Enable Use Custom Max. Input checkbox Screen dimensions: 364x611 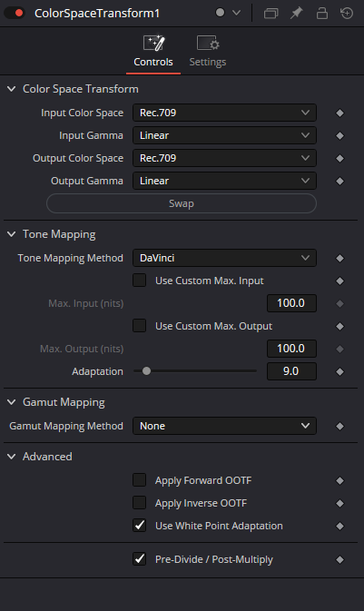point(140,281)
